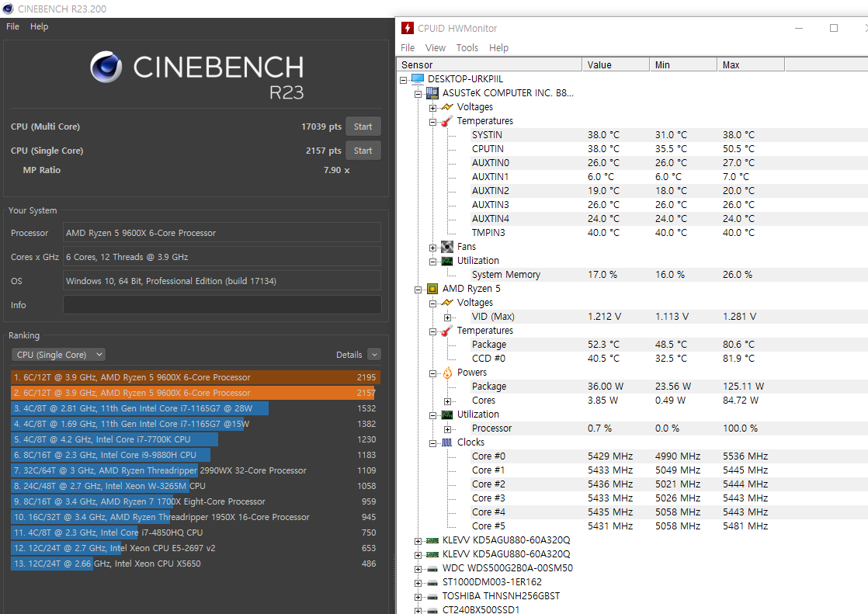Click the ASUSTeK motherboard icon
Image resolution: width=868 pixels, height=614 pixels.
coord(432,93)
